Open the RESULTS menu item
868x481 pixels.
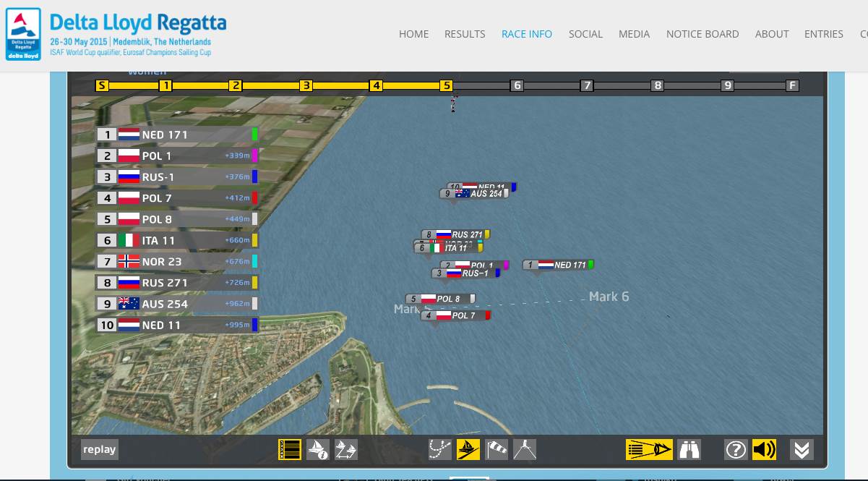tap(465, 34)
